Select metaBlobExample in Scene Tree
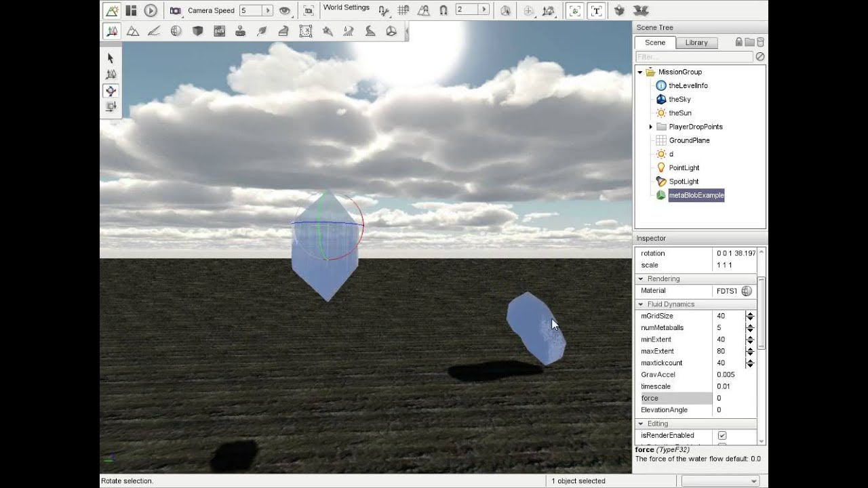 (x=696, y=195)
